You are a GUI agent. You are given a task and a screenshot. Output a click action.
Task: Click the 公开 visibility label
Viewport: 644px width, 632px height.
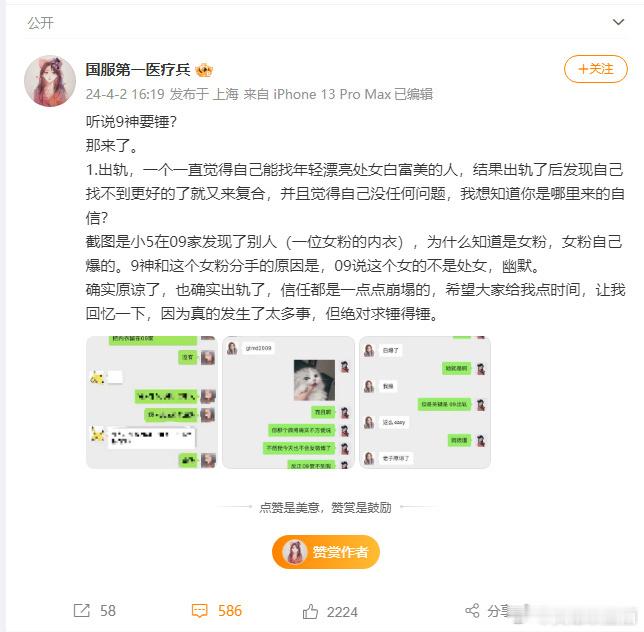click(x=40, y=23)
